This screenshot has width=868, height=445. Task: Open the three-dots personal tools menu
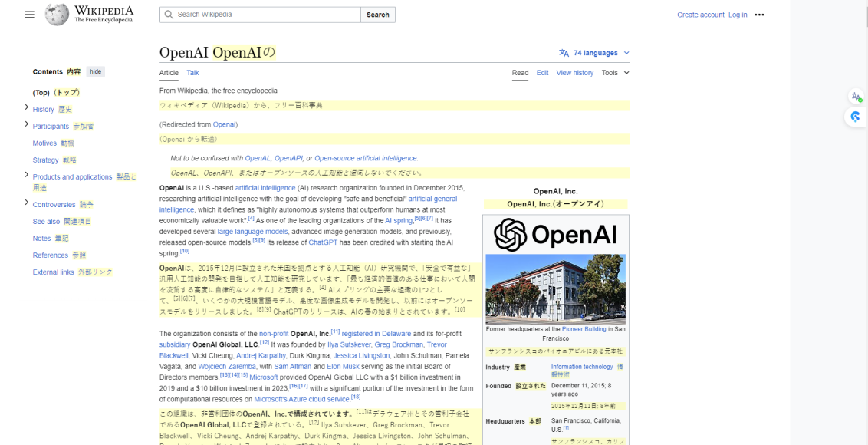point(759,15)
